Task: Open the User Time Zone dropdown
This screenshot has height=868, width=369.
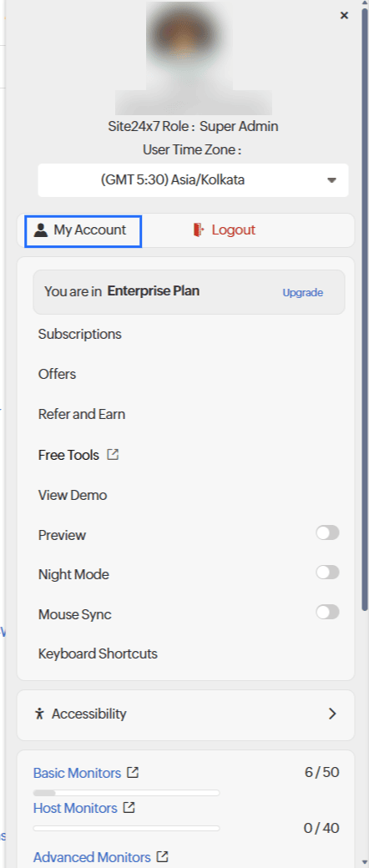Action: click(x=193, y=180)
